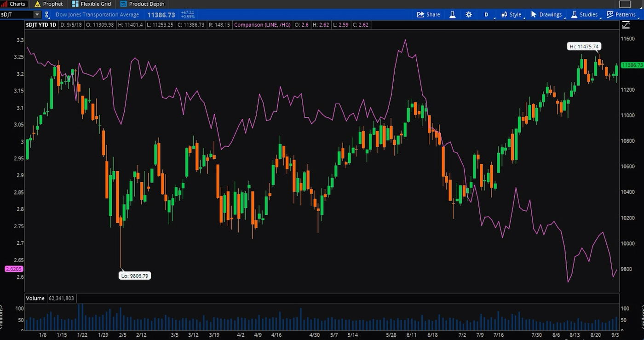
Task: Open the symbol selector dropdown arrow
Action: (x=37, y=15)
